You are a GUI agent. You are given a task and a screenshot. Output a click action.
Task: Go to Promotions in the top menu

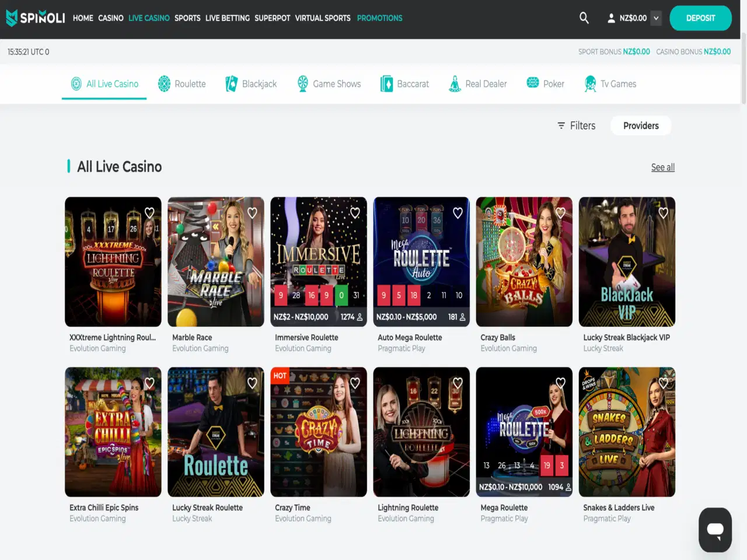(379, 18)
